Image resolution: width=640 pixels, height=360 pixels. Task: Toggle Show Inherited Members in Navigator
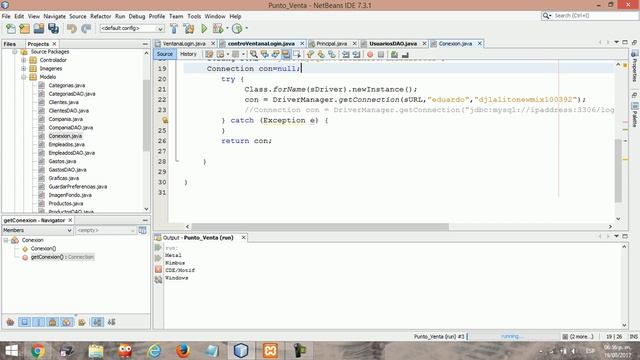click(10, 322)
